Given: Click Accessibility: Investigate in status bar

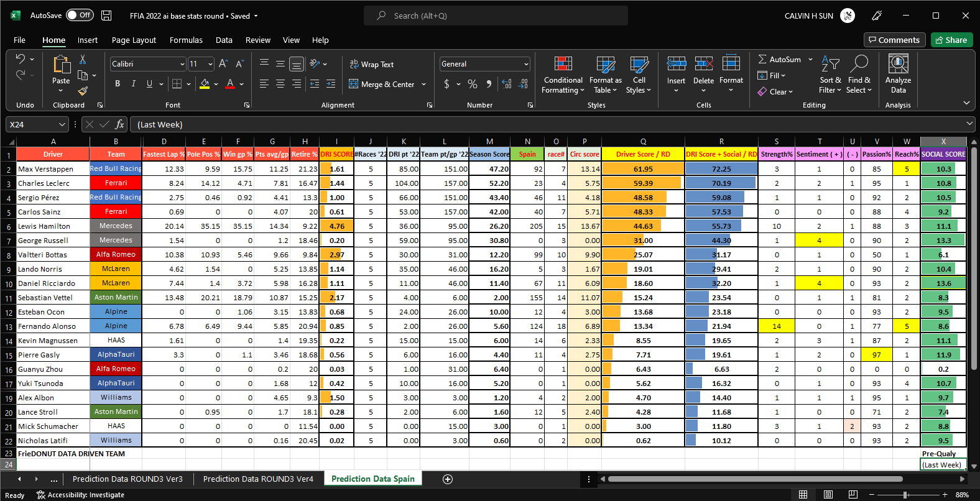Looking at the screenshot, I should 80,495.
